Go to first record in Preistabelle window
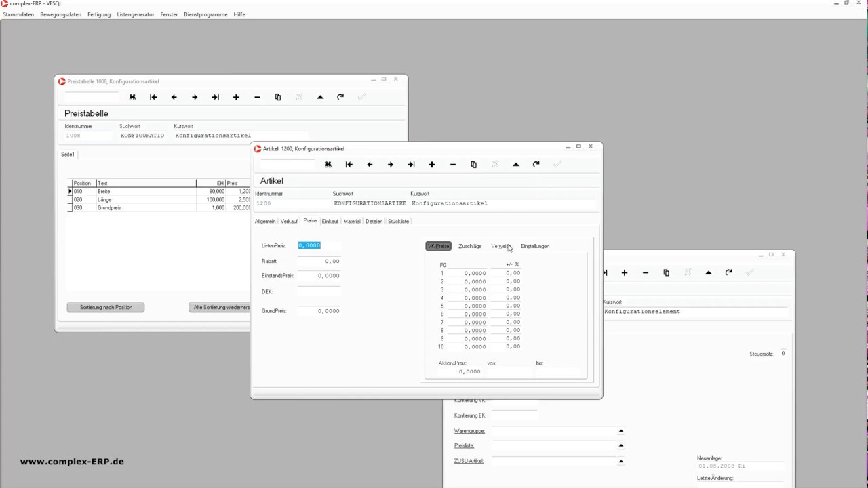Screen dimensions: 868x488 [153, 97]
